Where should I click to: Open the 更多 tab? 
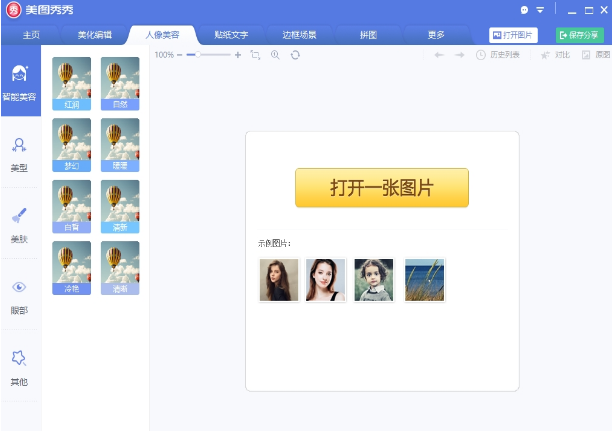[x=436, y=35]
